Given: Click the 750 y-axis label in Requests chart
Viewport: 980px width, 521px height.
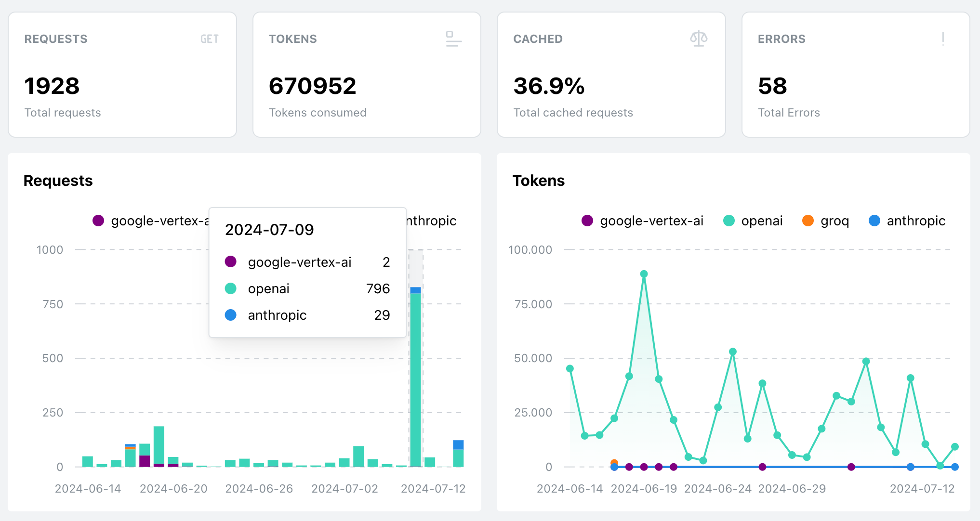Looking at the screenshot, I should [53, 304].
